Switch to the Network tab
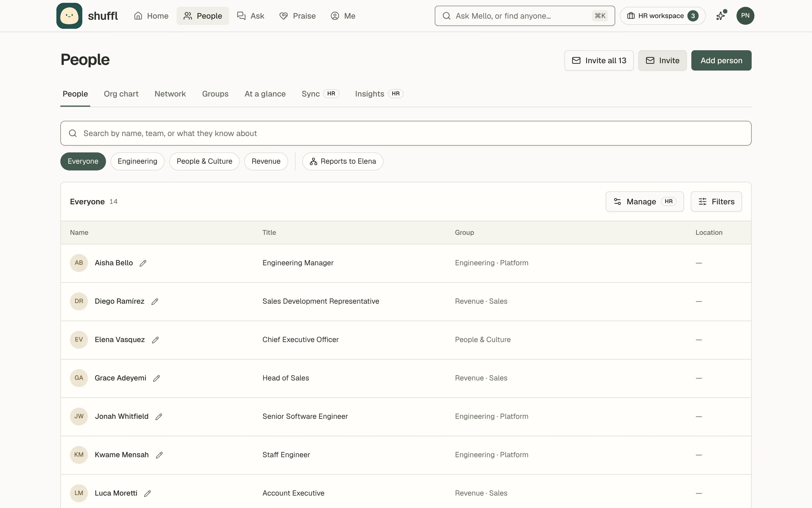 tap(170, 94)
